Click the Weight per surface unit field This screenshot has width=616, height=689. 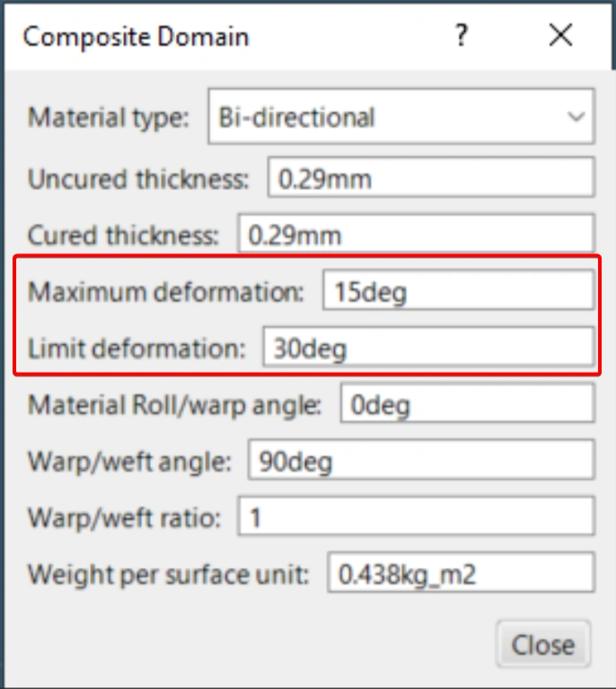(x=461, y=575)
